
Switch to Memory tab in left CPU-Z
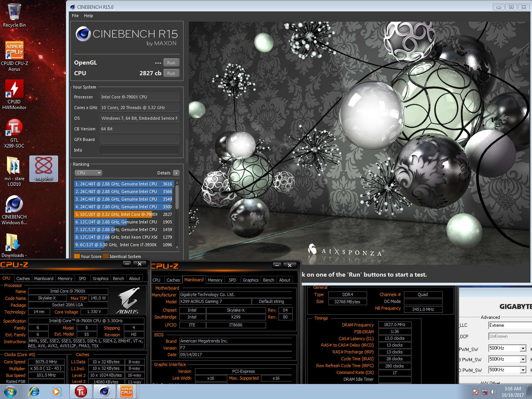point(65,279)
